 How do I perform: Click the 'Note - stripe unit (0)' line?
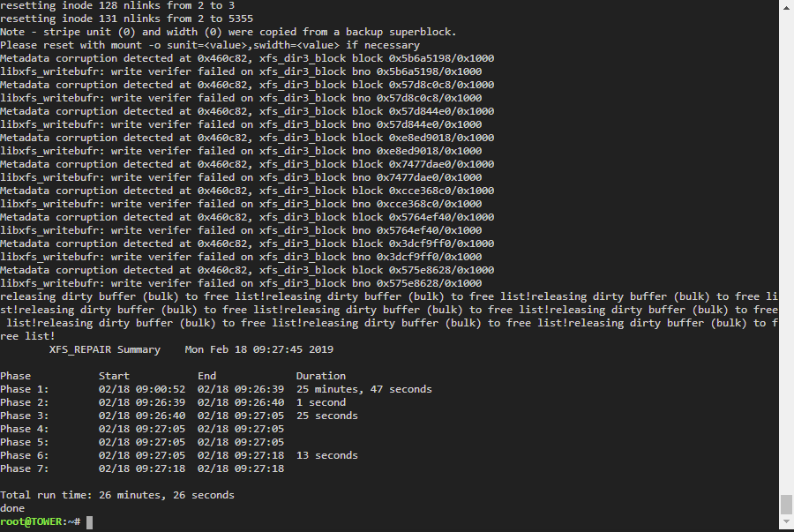pyautogui.click(x=228, y=32)
